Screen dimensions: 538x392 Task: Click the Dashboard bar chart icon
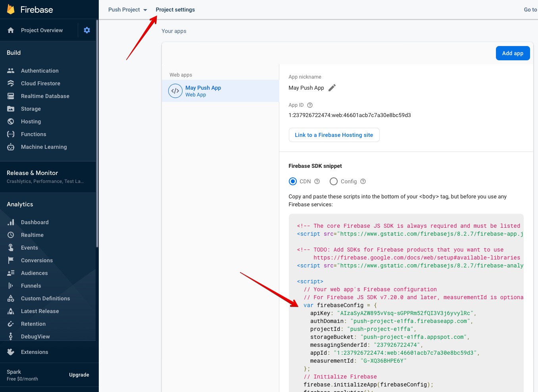pos(11,222)
